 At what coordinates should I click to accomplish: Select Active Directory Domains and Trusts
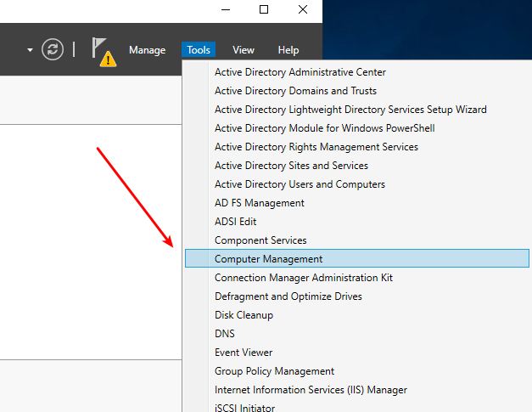point(295,91)
